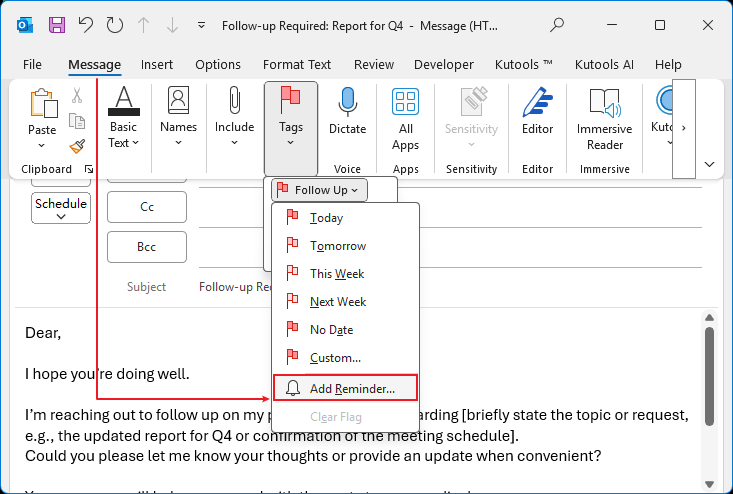Flag for follow up Today

click(345, 218)
